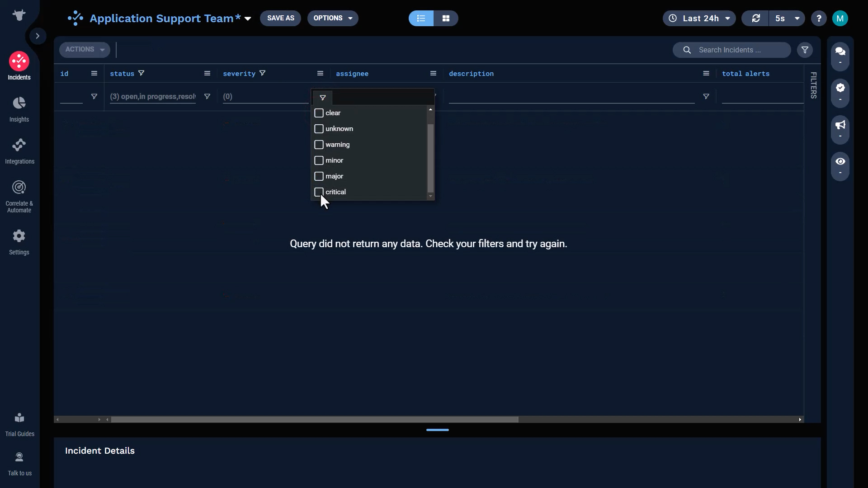Click severity popup scroll down arrow

430,196
